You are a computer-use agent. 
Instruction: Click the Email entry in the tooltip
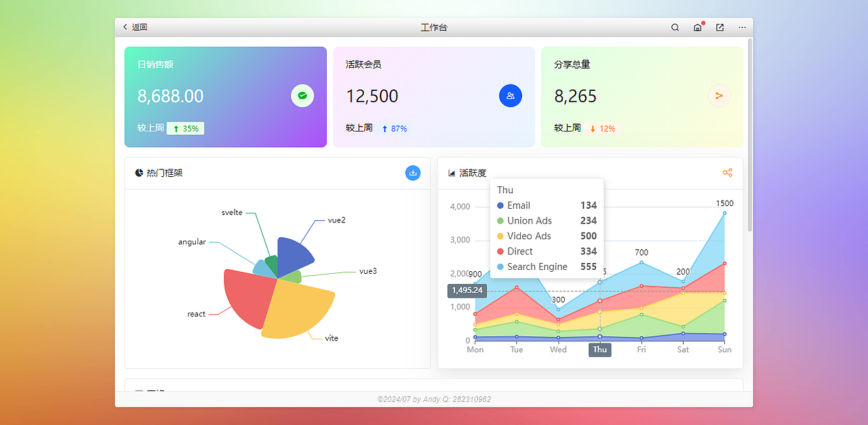[x=519, y=205]
